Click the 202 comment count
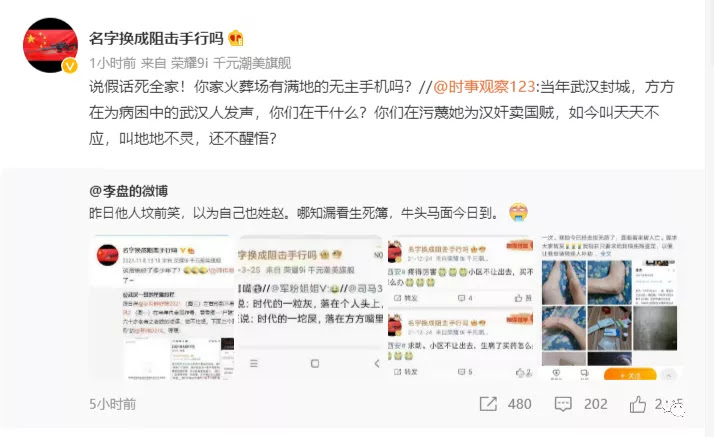 tap(596, 404)
